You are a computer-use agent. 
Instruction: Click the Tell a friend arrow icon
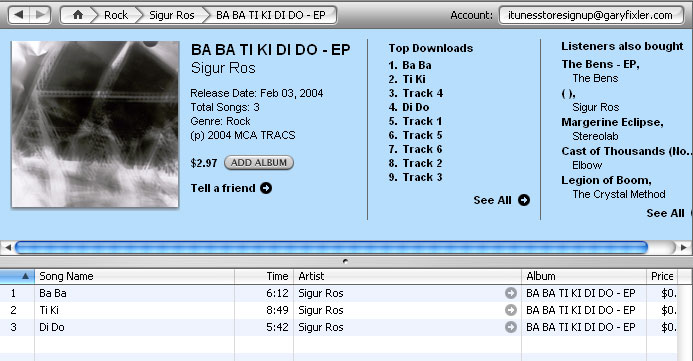[x=266, y=188]
